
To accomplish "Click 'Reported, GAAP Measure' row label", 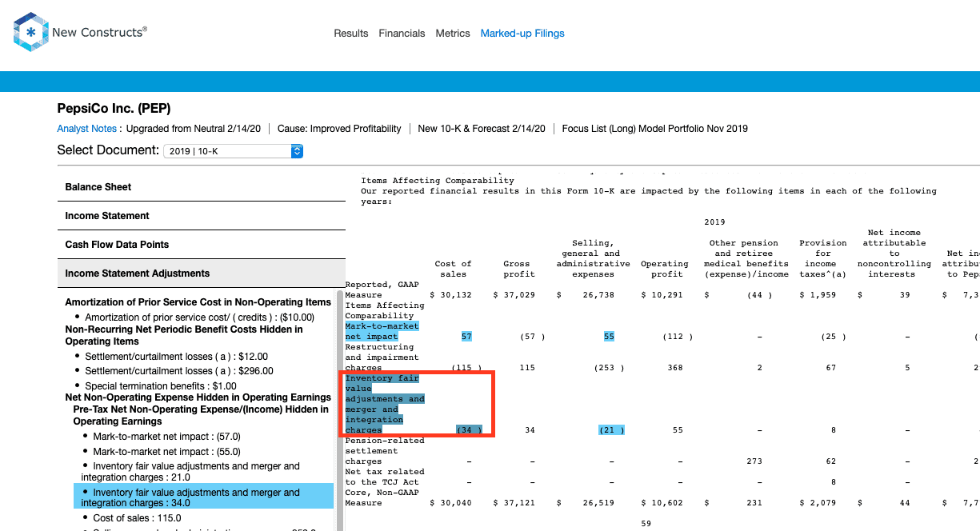I will click(x=382, y=289).
